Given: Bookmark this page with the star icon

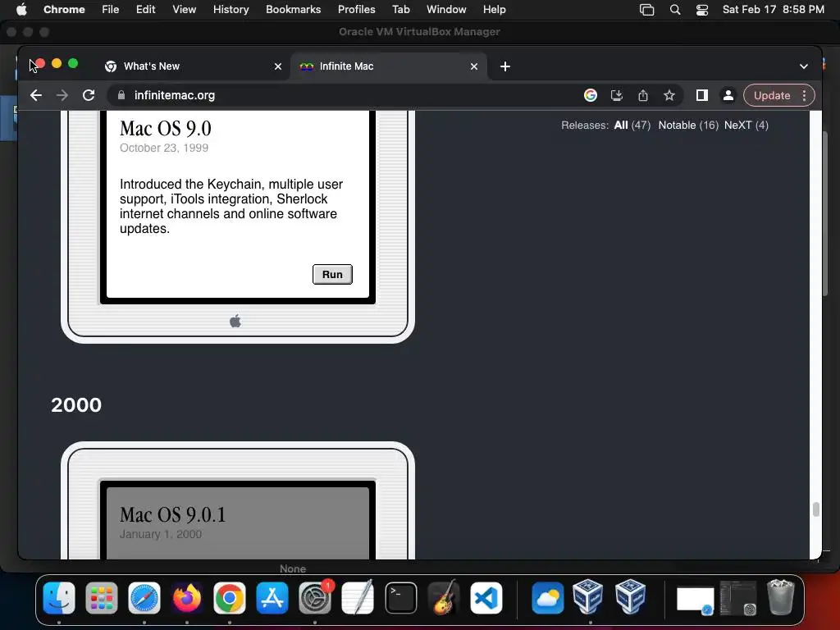Looking at the screenshot, I should click(x=669, y=95).
